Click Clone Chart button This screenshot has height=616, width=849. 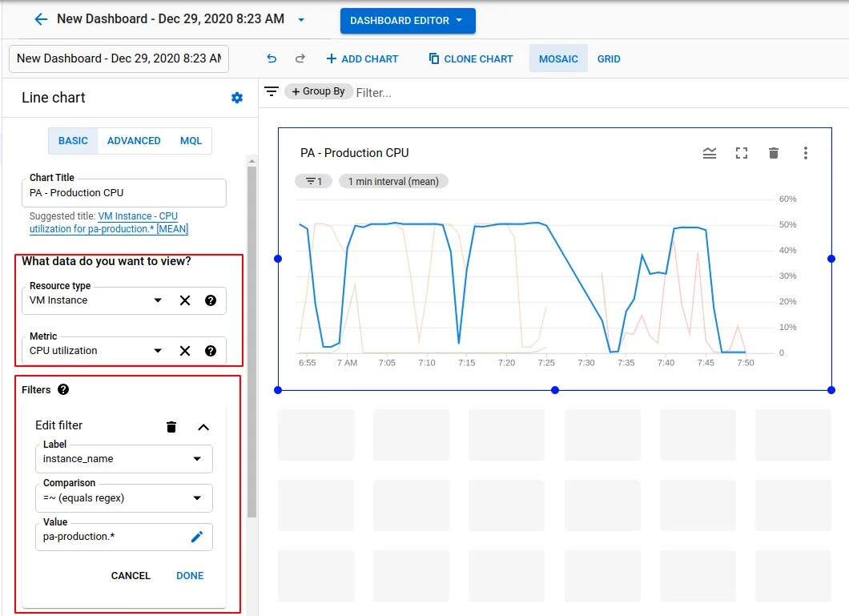pyautogui.click(x=470, y=58)
